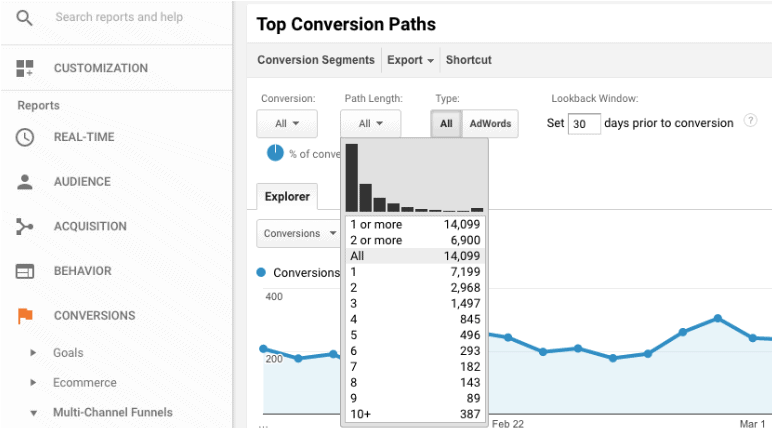This screenshot has height=429, width=773.
Task: Select the Audience person icon
Action: 25,182
